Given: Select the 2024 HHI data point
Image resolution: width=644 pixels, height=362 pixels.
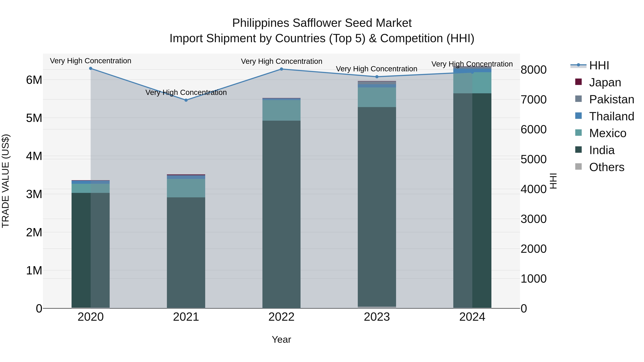Looking at the screenshot, I should pyautogui.click(x=472, y=72).
